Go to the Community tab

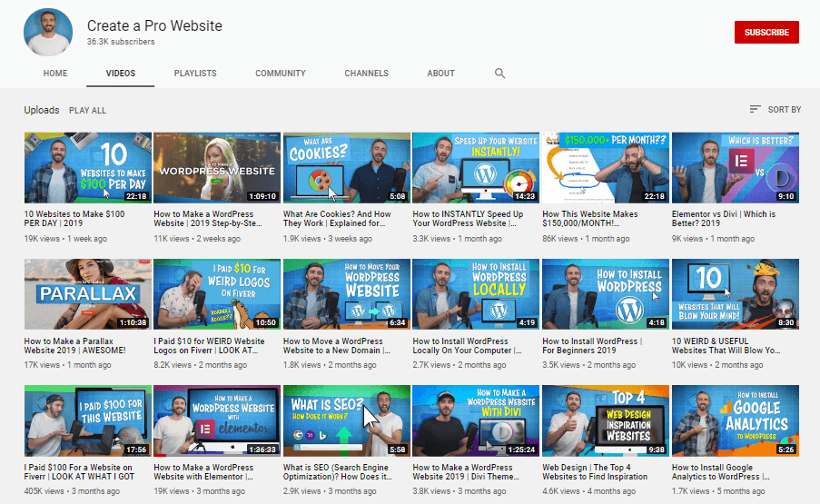[x=280, y=74]
